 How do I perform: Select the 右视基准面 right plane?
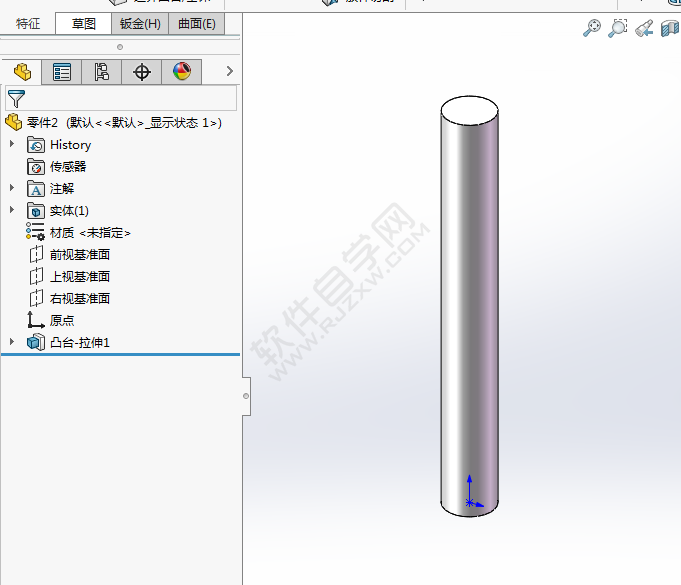80,299
